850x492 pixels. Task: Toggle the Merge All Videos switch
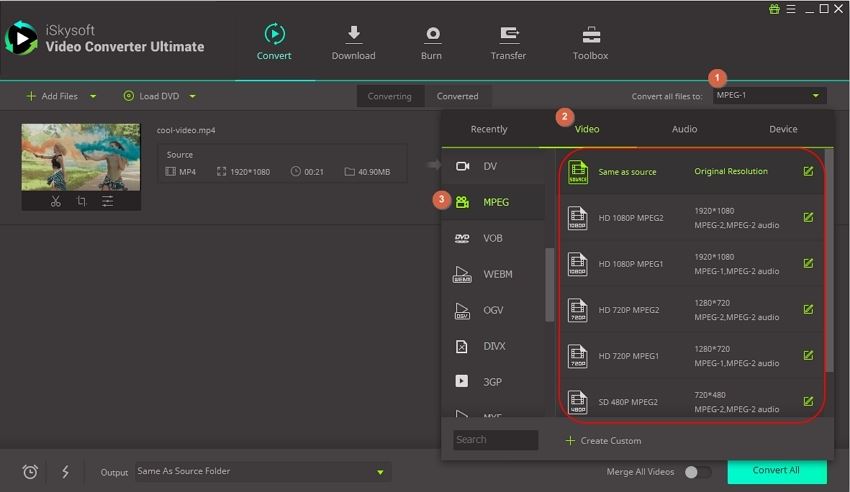(x=697, y=471)
